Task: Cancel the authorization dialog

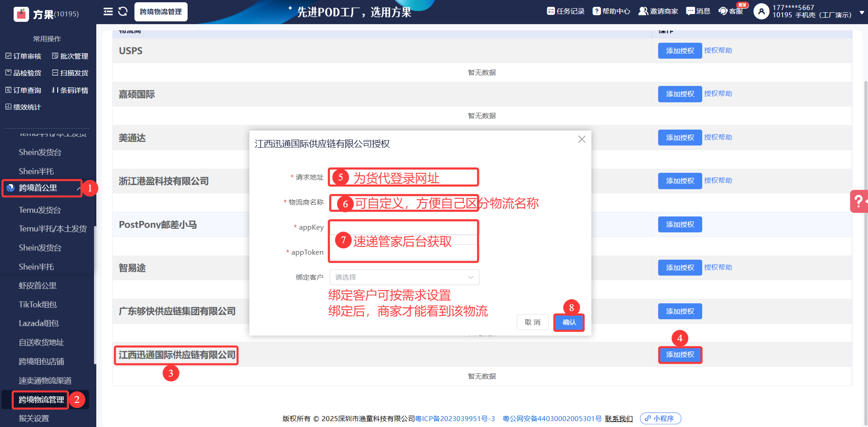Action: click(x=532, y=322)
